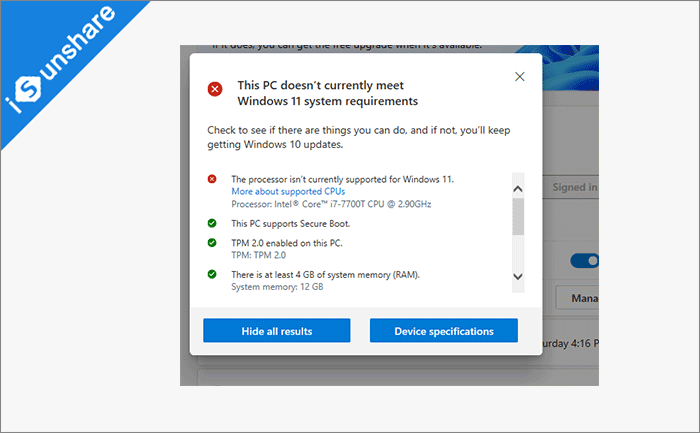This screenshot has width=700, height=433.
Task: Click the large red error icon in header
Action: click(x=215, y=89)
